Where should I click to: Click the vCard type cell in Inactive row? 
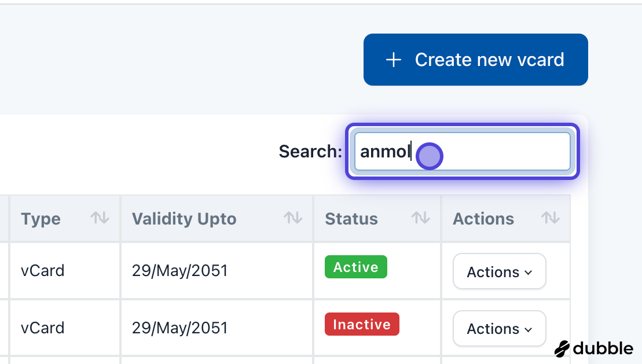coord(42,328)
